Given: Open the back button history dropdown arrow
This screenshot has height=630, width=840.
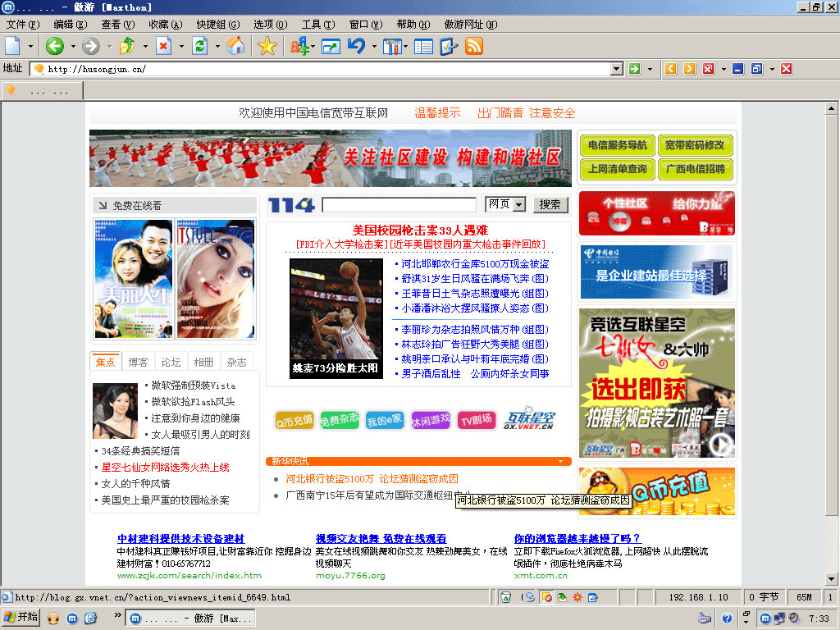Looking at the screenshot, I should 72,47.
